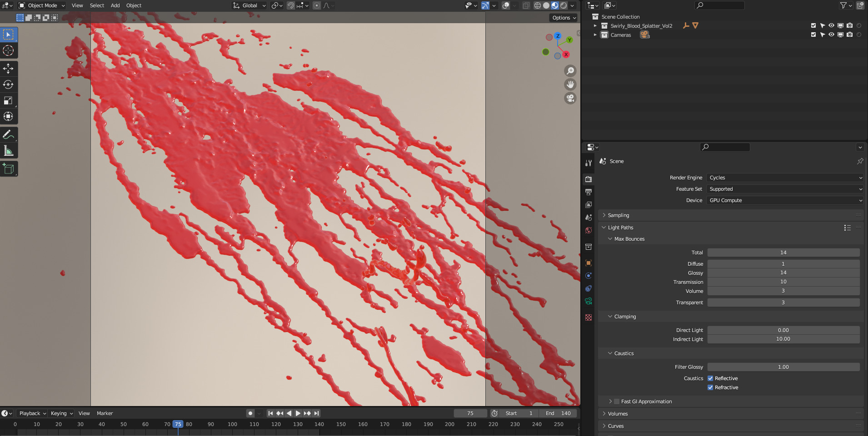Toggle snapping magnet icon
This screenshot has height=436, width=868.
[291, 5]
